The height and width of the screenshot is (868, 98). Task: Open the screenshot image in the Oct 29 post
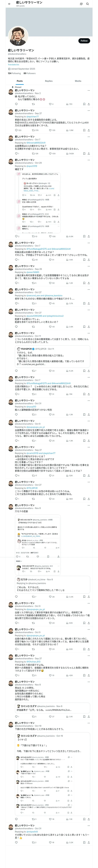pyautogui.click(x=38, y=203)
